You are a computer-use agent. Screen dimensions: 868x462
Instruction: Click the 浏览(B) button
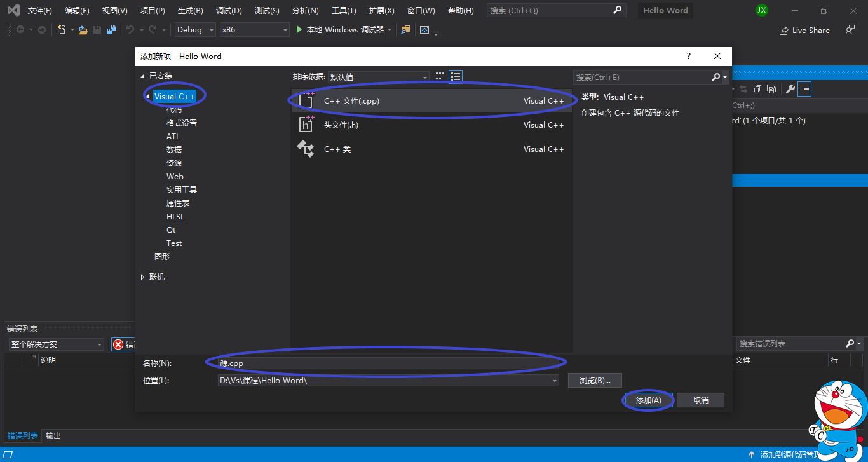595,380
